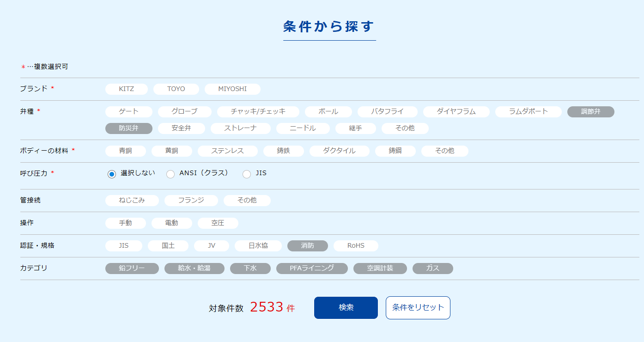This screenshot has height=342, width=644.
Task: Select the バタフライ valve type
Action: 387,111
